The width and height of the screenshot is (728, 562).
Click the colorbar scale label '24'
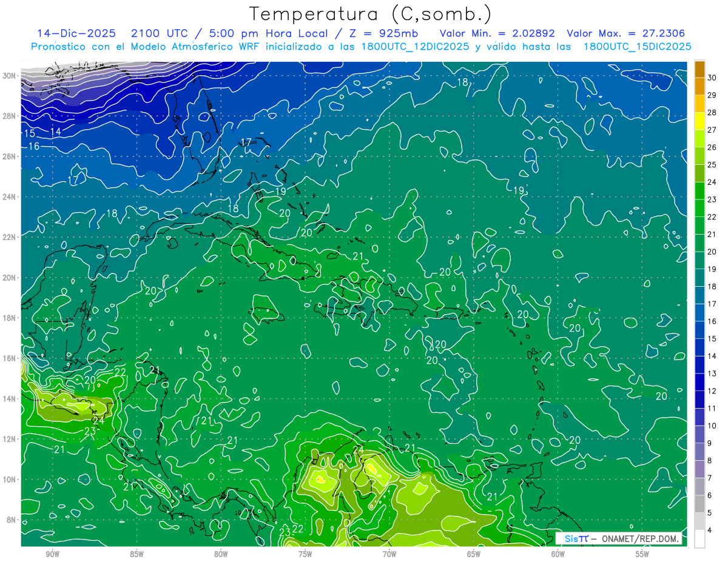coord(712,182)
